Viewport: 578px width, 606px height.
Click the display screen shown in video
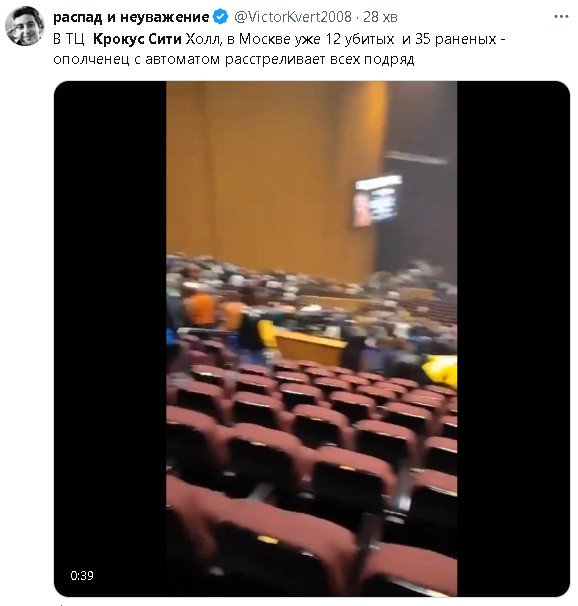pos(377,201)
